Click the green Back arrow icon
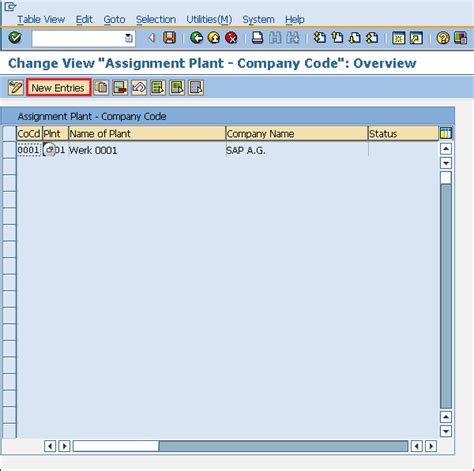The width and height of the screenshot is (474, 471). tap(196, 38)
